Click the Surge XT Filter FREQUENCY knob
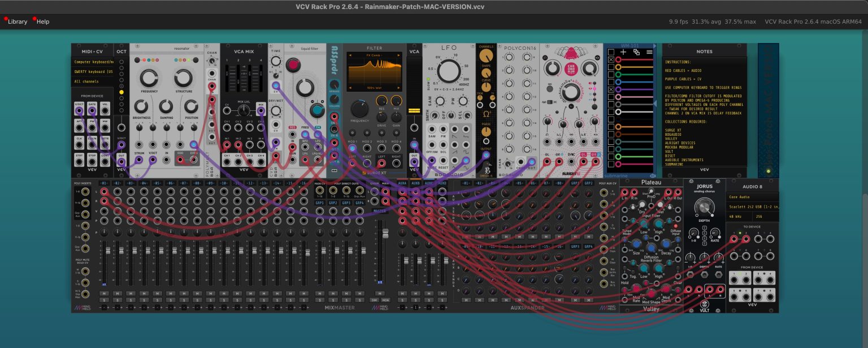The height and width of the screenshot is (348, 868). point(359,109)
